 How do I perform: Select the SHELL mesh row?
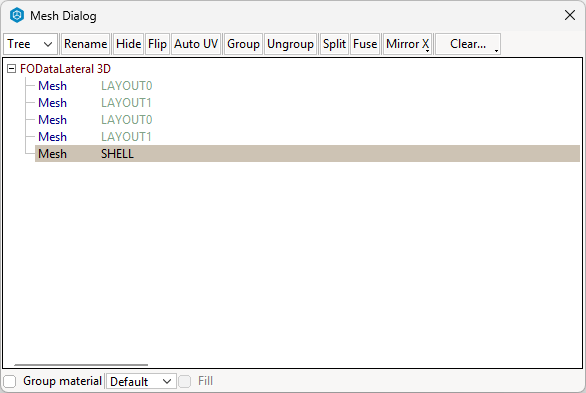[307, 154]
